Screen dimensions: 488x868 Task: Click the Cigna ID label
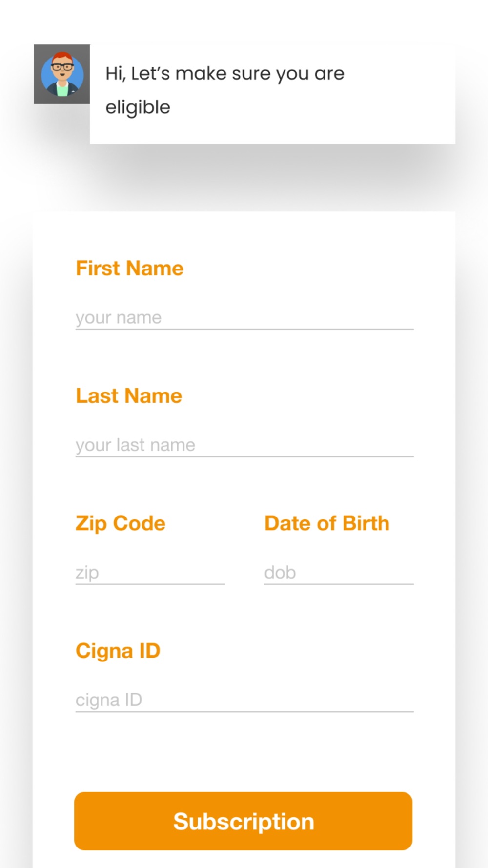click(x=118, y=651)
